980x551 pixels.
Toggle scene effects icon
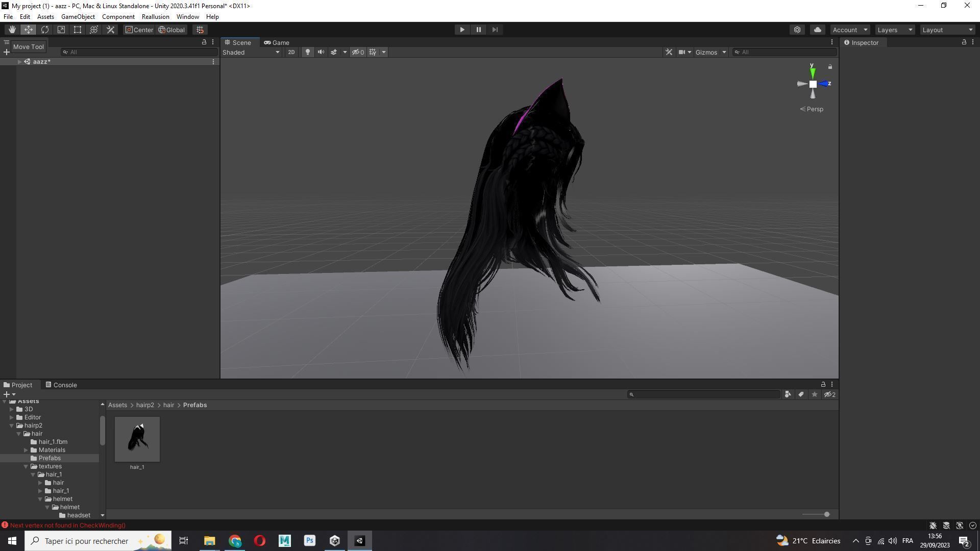tap(334, 52)
